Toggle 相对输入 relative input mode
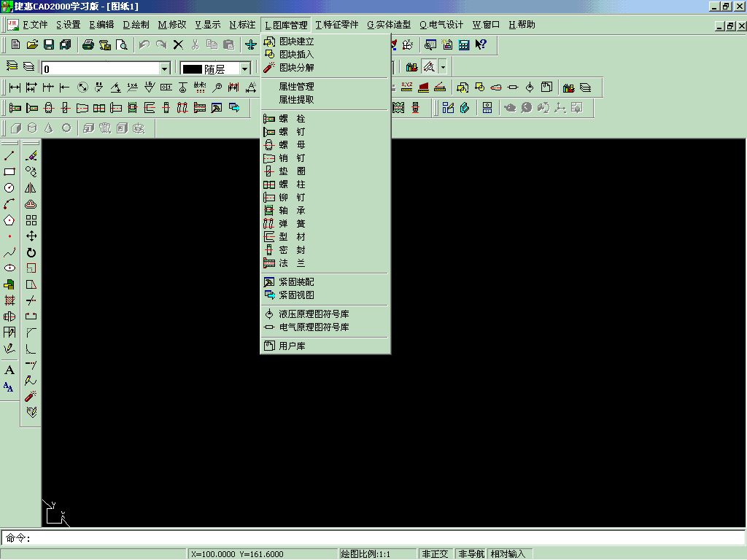Image resolution: width=747 pixels, height=560 pixels. 508,554
